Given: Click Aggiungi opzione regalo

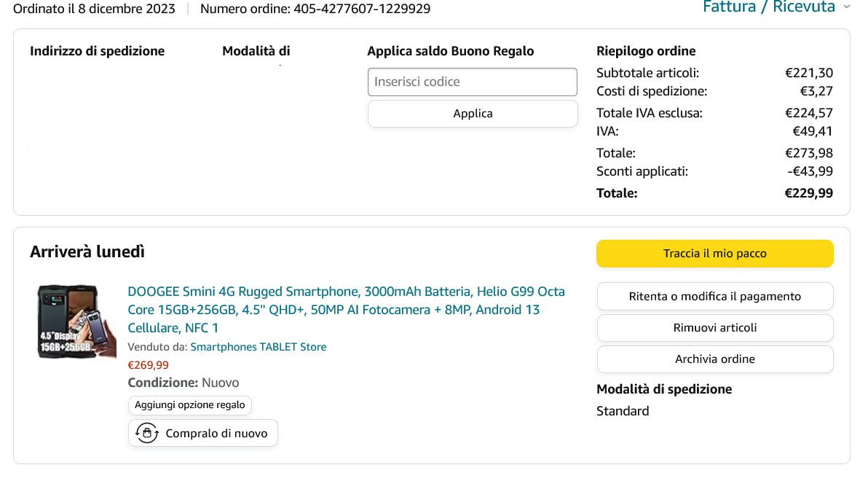Looking at the screenshot, I should pos(190,405).
